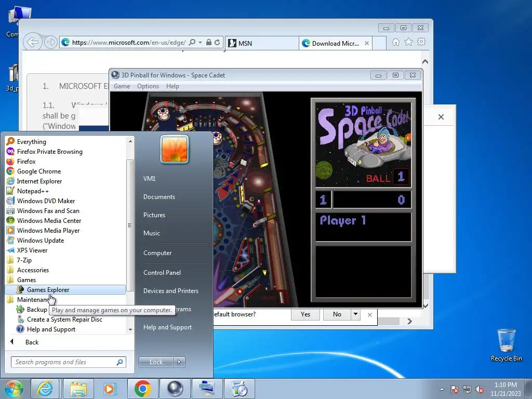Click the Lock button
Viewport: 532px width, 399px height.
click(x=156, y=362)
